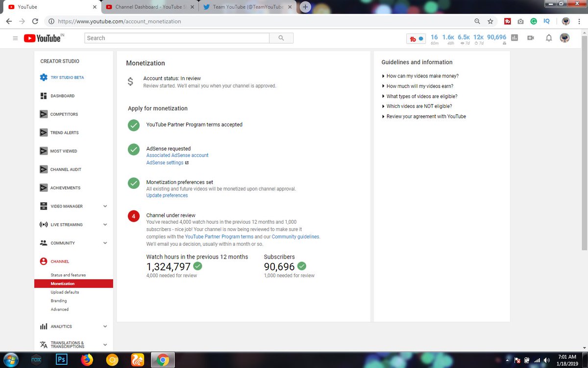588x368 pixels.
Task: Click the Grammarly extension icon
Action: [x=534, y=22]
